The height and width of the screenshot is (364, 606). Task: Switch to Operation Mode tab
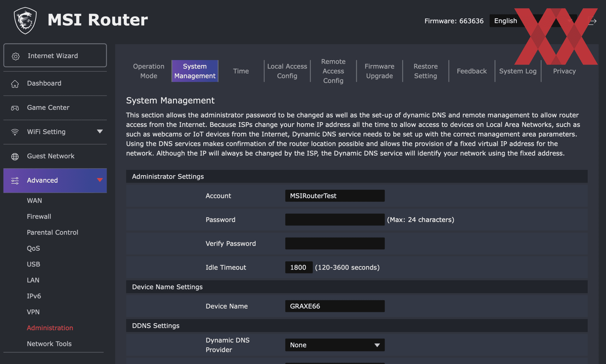[149, 71]
